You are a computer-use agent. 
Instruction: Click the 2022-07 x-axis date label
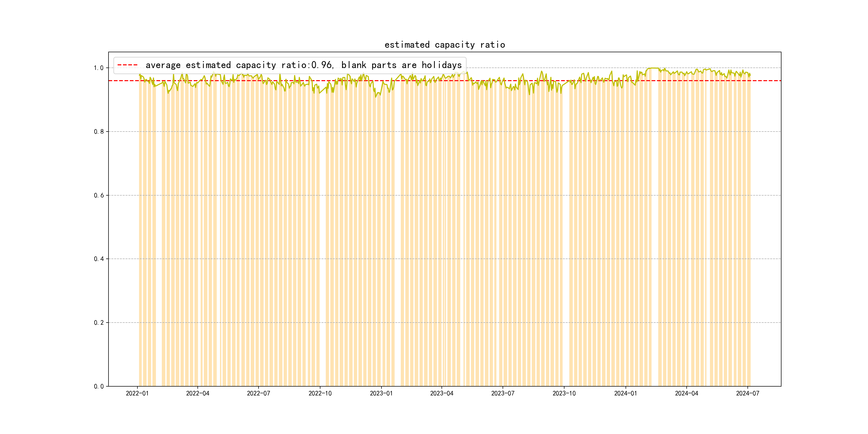click(x=259, y=393)
